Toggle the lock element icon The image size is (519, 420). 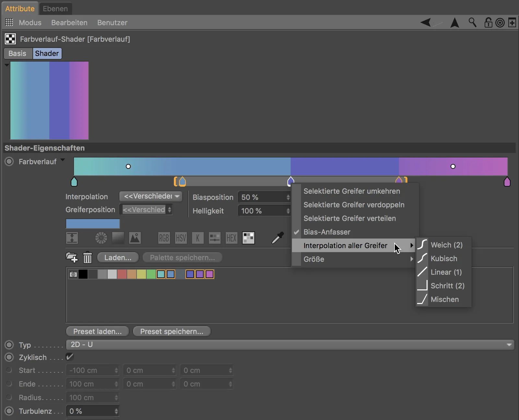click(x=488, y=22)
